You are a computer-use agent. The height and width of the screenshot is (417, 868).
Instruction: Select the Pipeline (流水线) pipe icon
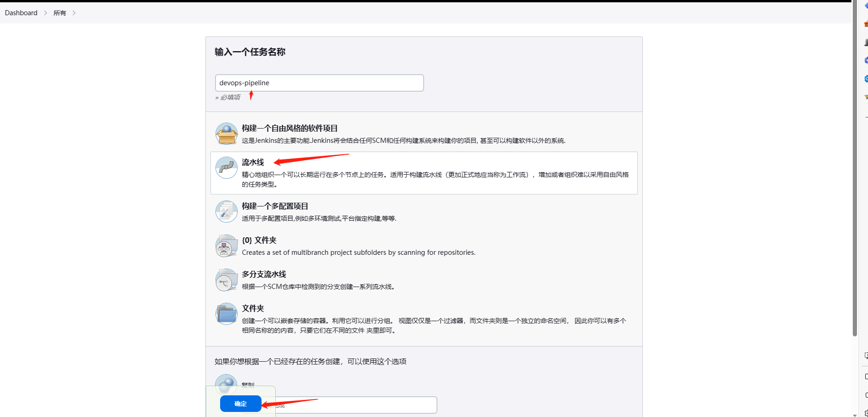click(226, 168)
